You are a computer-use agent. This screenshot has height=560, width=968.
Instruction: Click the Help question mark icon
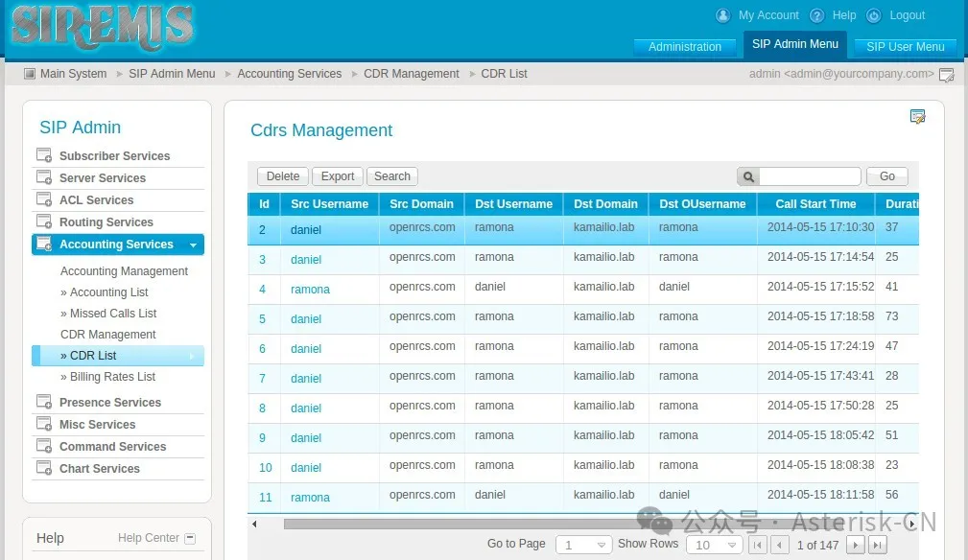[816, 15]
